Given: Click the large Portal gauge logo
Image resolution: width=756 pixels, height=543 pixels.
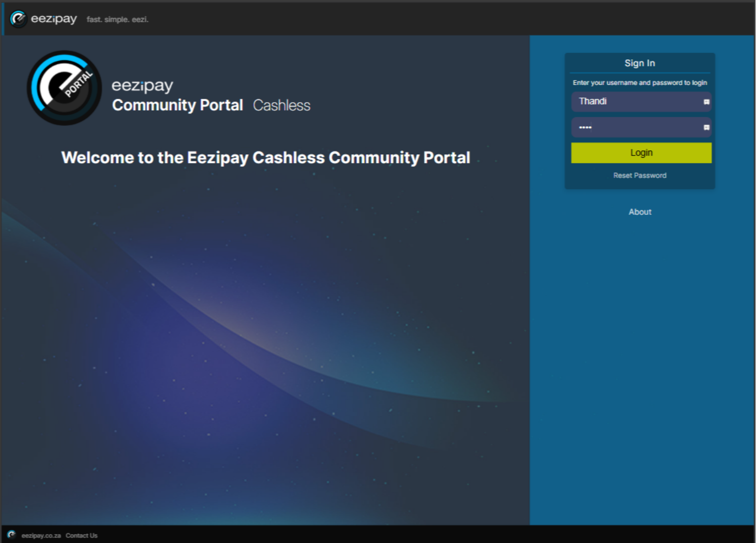Looking at the screenshot, I should coord(64,88).
